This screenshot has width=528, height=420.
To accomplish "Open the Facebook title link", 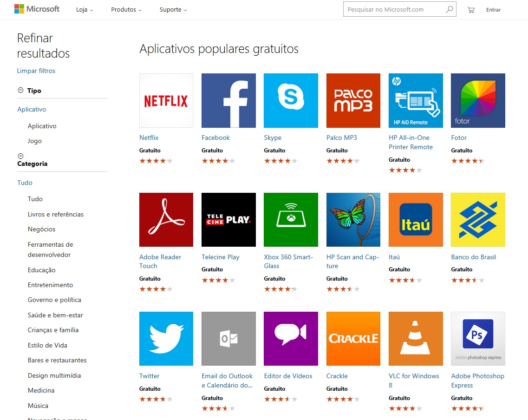I will (216, 138).
